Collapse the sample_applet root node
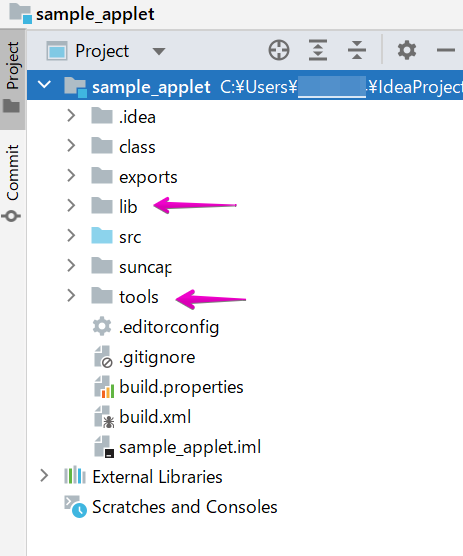 (44, 85)
